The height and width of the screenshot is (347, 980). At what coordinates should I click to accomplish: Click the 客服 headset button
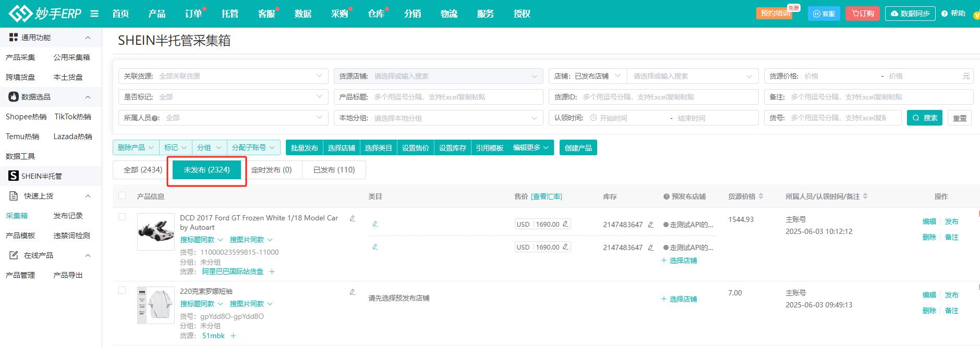click(824, 14)
